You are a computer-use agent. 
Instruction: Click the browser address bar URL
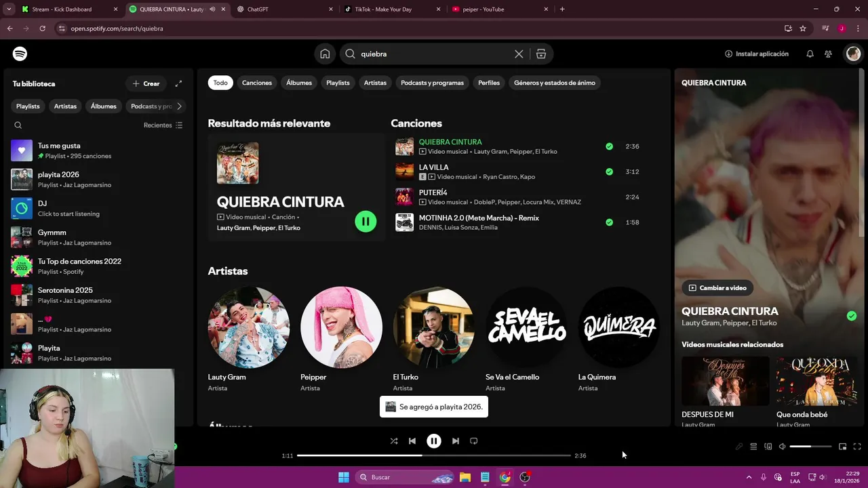pos(117,28)
